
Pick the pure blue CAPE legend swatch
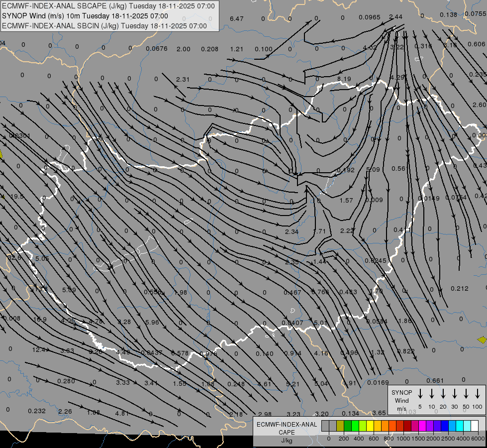pos(445,426)
